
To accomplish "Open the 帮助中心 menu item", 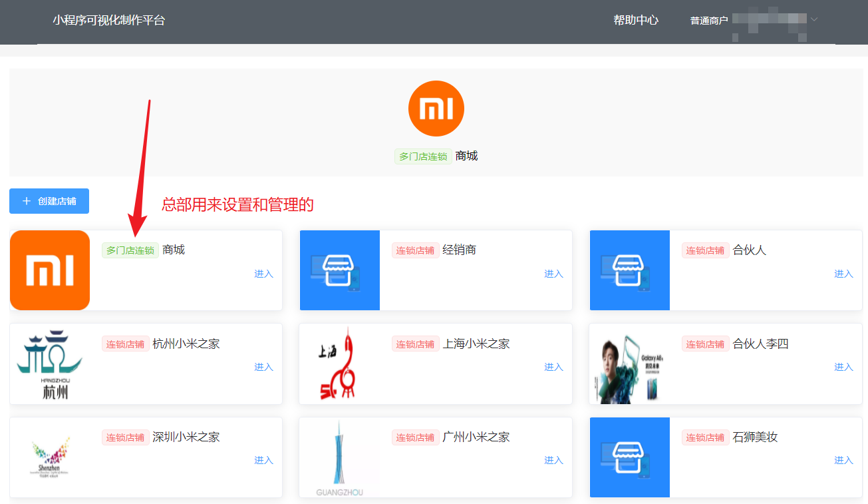I will point(636,20).
